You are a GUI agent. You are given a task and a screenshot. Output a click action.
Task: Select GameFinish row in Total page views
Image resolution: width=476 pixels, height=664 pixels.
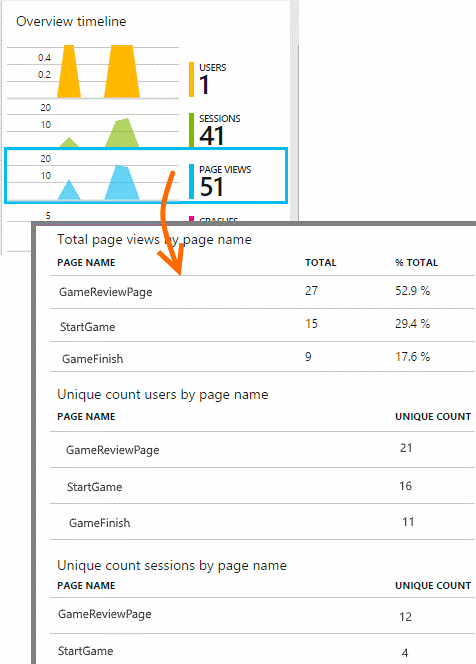tap(263, 357)
